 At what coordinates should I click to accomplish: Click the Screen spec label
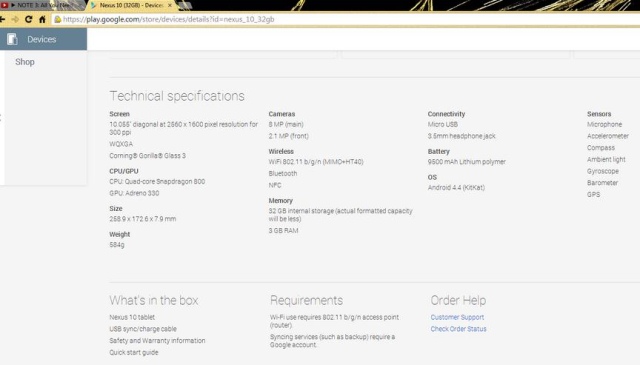(x=120, y=114)
